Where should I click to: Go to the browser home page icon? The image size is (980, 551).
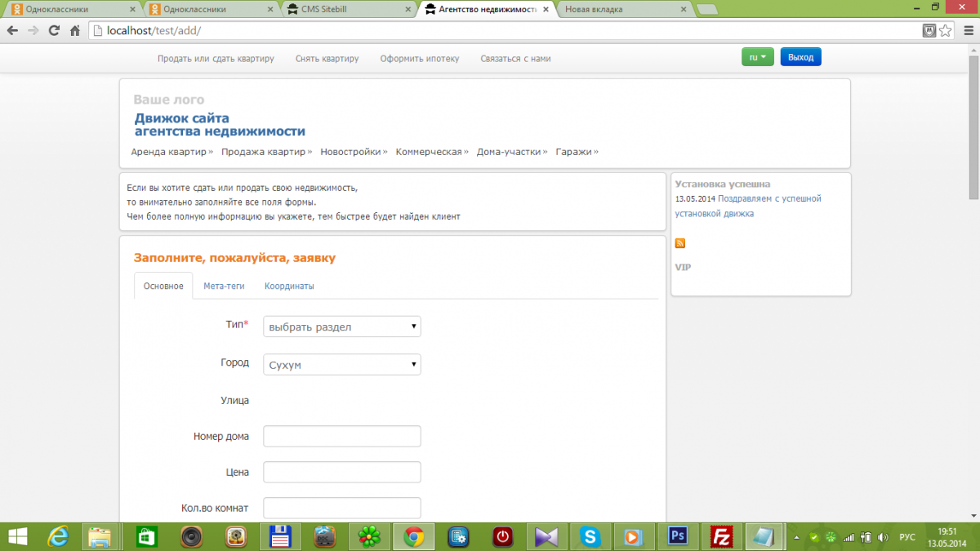(x=74, y=31)
